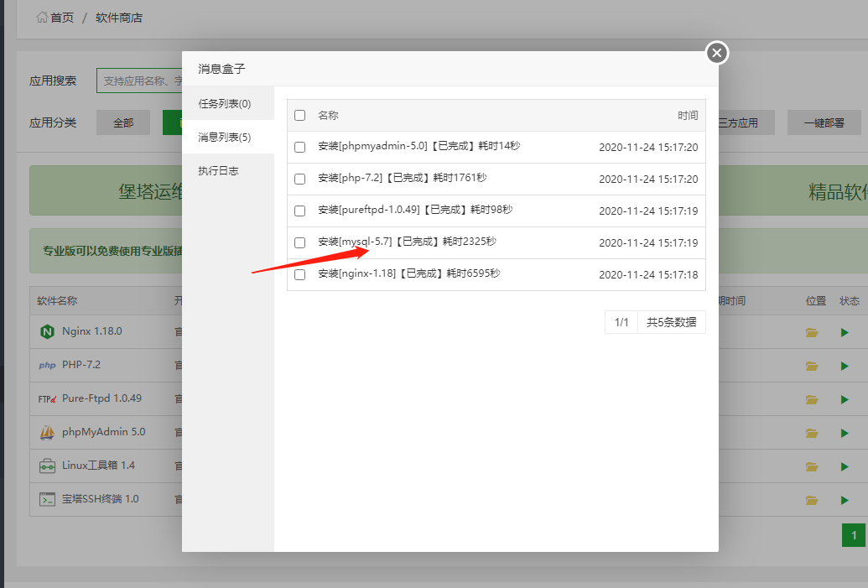Image resolution: width=868 pixels, height=588 pixels.
Task: Open the folder location icon for Nginx
Action: click(x=810, y=332)
